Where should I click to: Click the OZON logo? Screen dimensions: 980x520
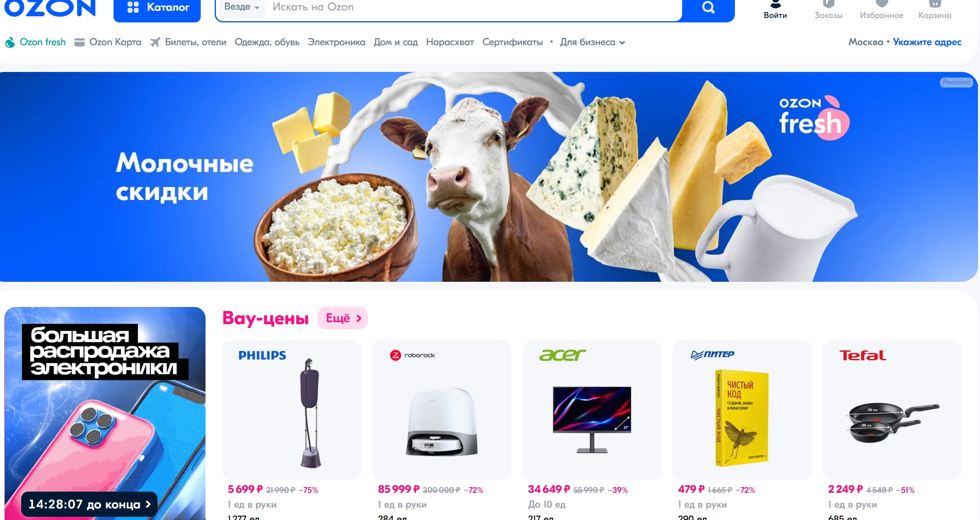point(50,8)
